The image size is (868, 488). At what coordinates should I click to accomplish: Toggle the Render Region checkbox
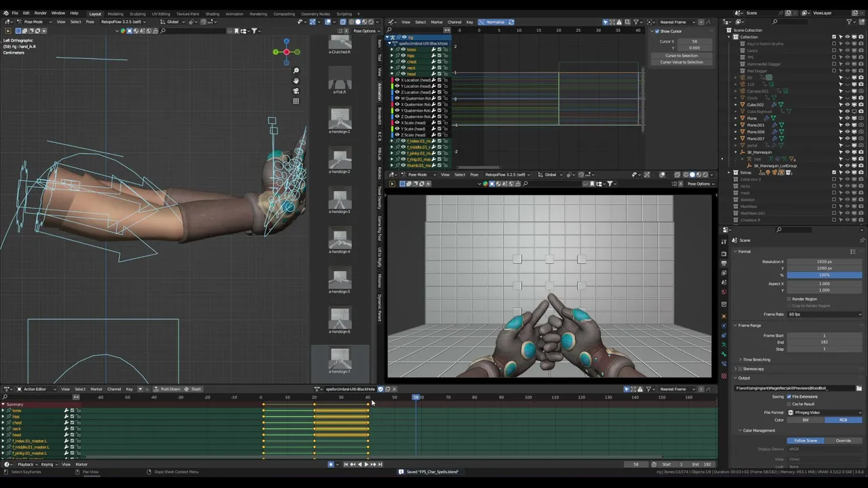[x=789, y=299]
